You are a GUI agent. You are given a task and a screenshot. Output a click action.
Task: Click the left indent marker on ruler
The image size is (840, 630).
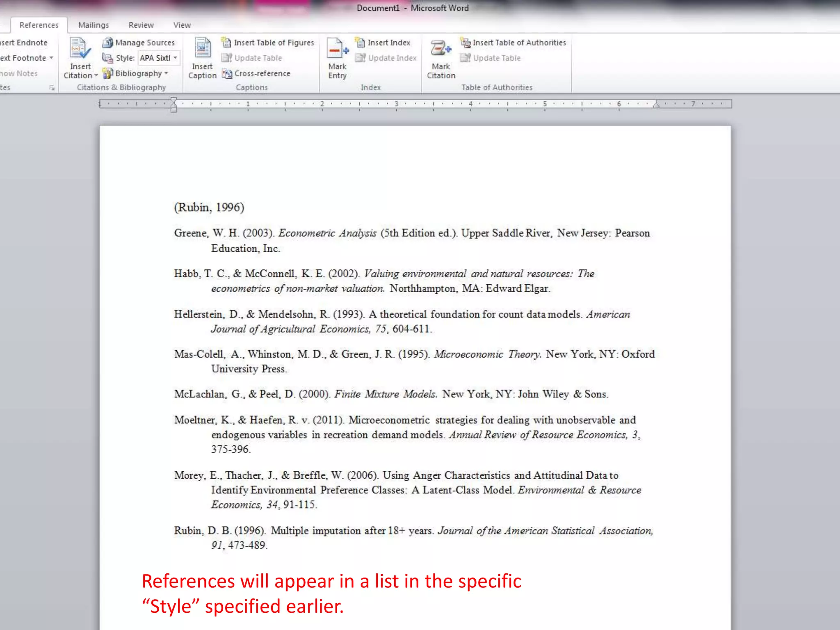tap(174, 105)
